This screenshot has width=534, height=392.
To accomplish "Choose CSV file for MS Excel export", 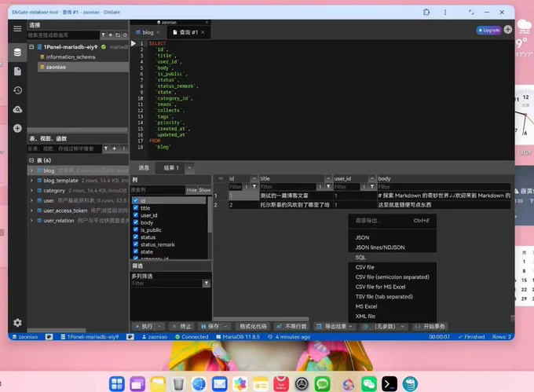I will coord(393,287).
